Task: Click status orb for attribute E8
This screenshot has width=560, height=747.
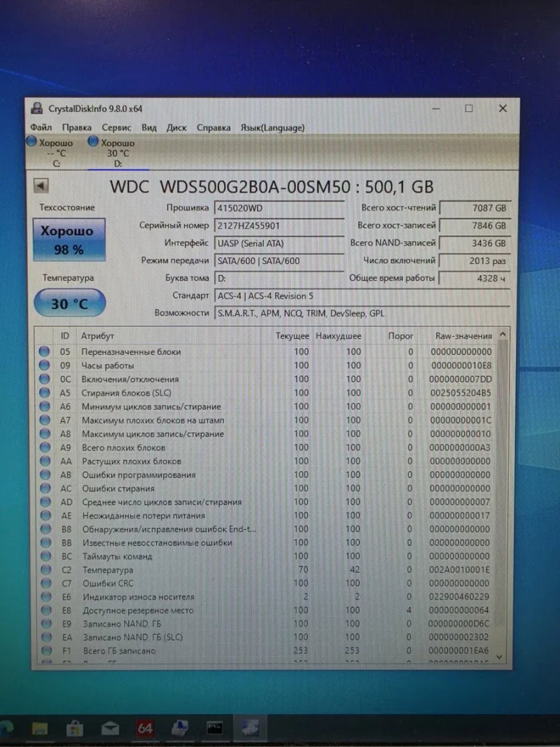Action: click(x=47, y=610)
